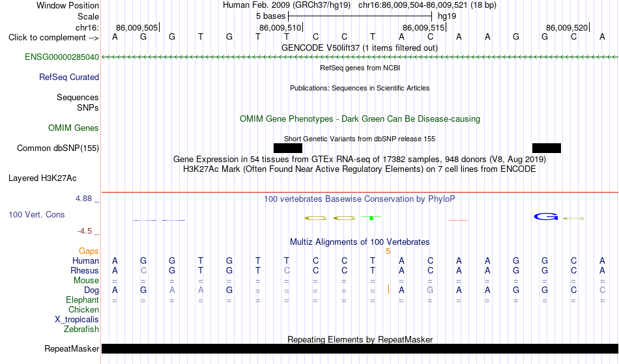619x364 pixels.
Task: Click the ENSG00000285040 gene label
Action: pos(62,57)
